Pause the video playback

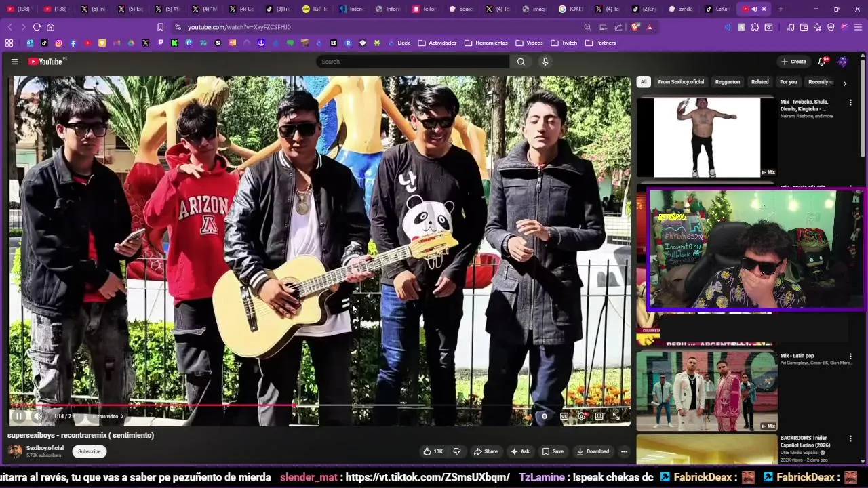point(19,416)
